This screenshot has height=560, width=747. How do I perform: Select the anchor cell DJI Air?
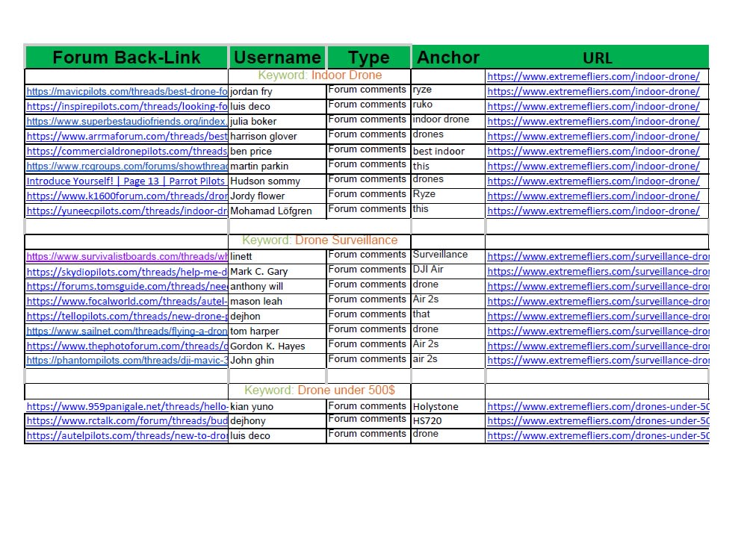[x=448, y=272]
